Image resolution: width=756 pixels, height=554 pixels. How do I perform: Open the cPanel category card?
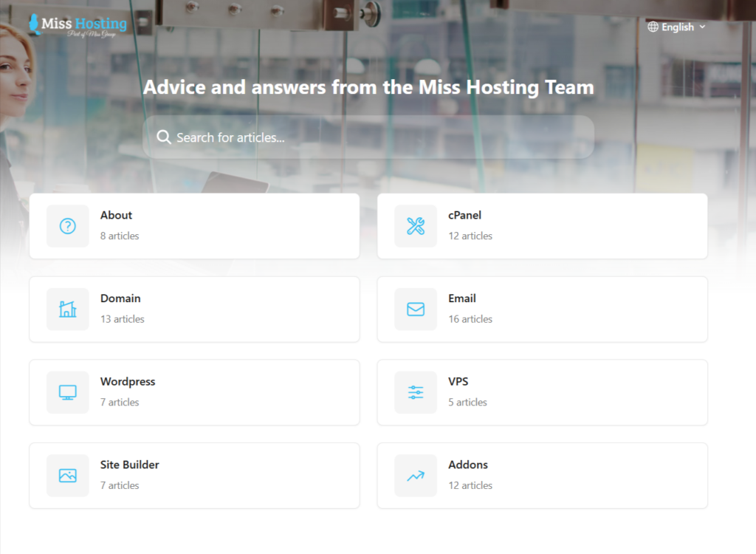click(542, 226)
